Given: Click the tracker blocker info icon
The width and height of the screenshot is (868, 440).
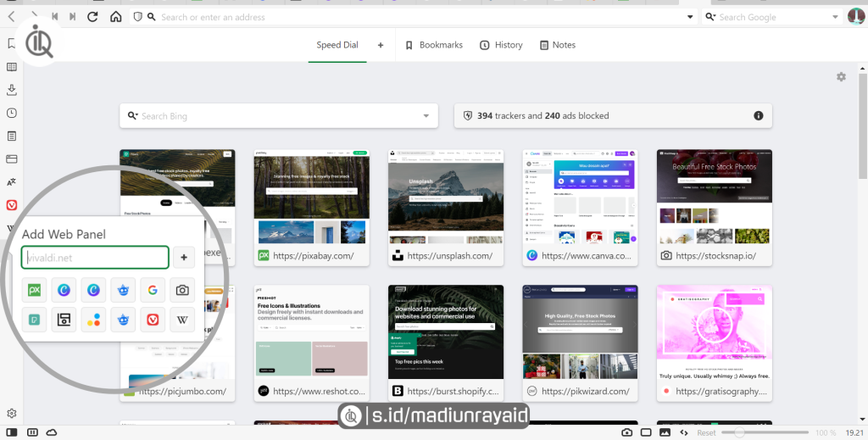Looking at the screenshot, I should (758, 116).
